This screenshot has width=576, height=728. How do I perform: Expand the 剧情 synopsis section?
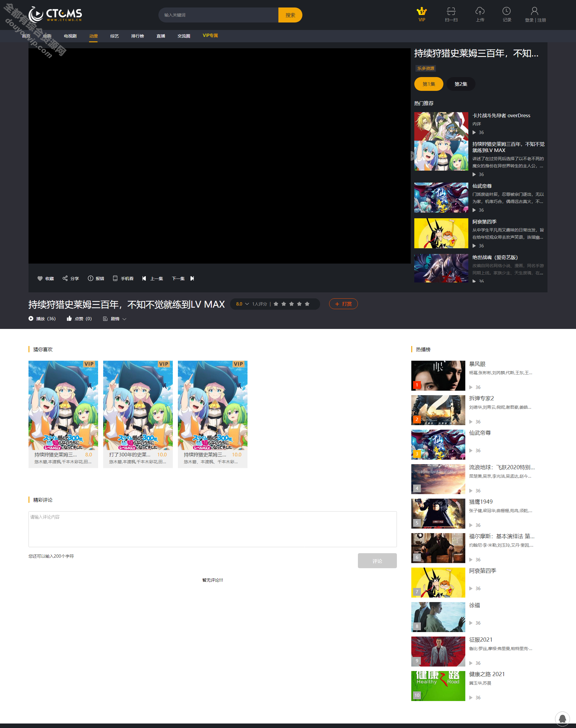(x=115, y=319)
